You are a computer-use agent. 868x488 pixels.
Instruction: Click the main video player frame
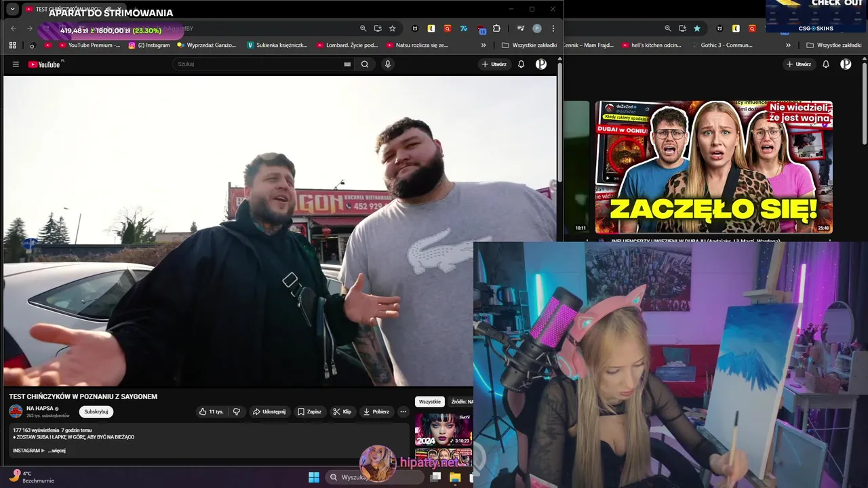pyautogui.click(x=279, y=231)
